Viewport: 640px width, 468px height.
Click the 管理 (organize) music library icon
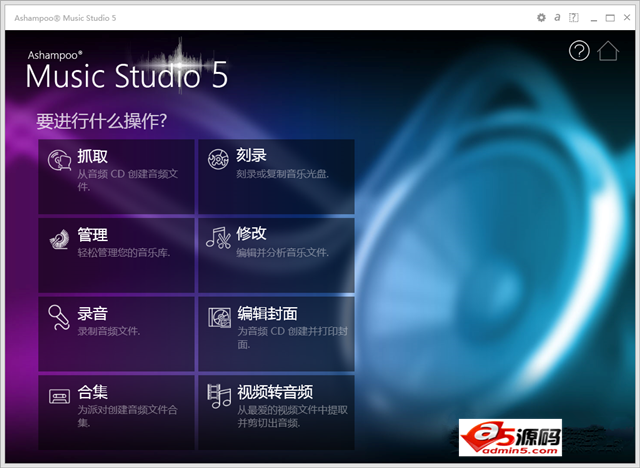point(60,238)
